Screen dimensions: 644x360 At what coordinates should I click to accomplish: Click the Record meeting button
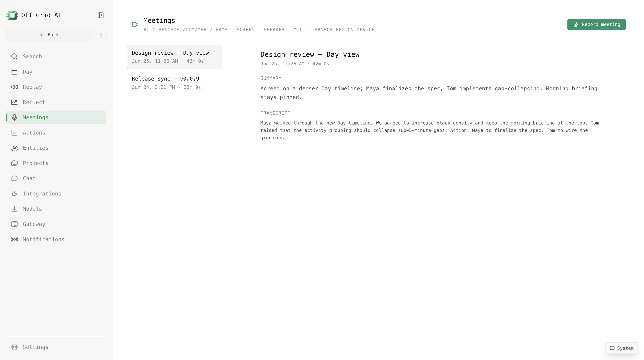click(x=597, y=25)
